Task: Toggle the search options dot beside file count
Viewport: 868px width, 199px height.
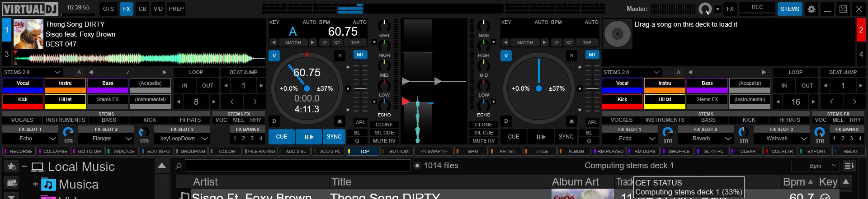Action: coord(418,166)
